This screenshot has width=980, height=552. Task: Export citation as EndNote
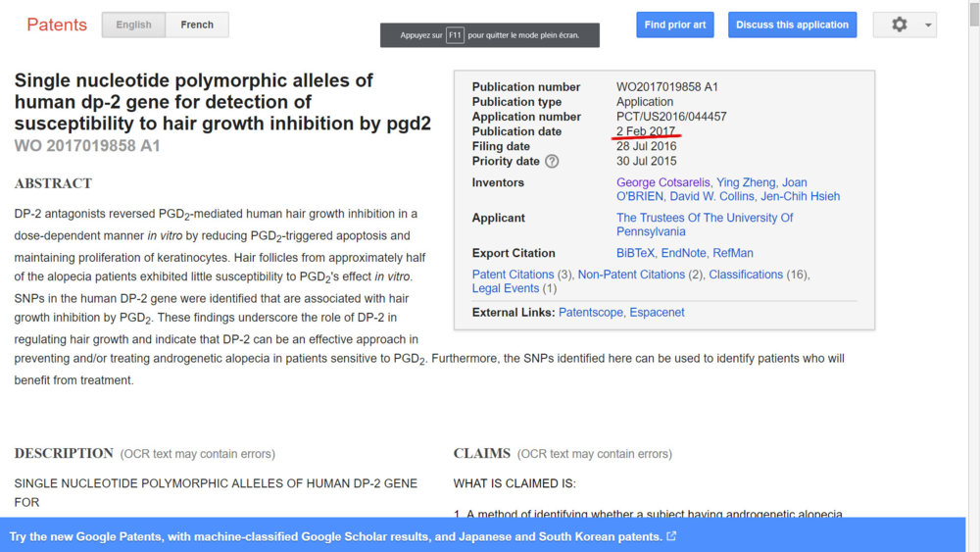pyautogui.click(x=683, y=253)
